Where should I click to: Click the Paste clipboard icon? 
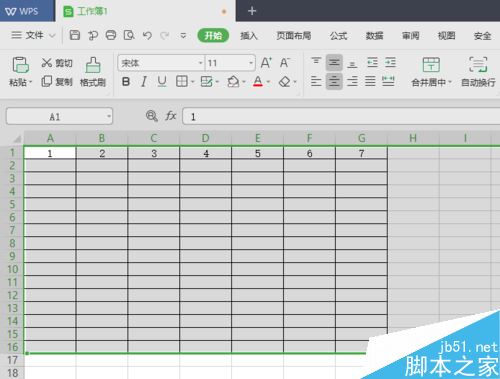point(20,65)
